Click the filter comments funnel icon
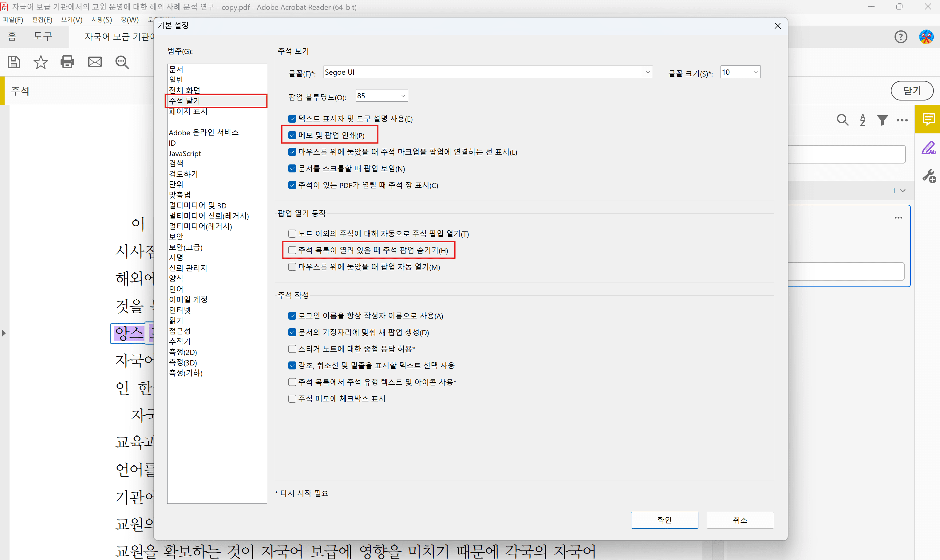Image resolution: width=940 pixels, height=560 pixels. click(x=882, y=120)
